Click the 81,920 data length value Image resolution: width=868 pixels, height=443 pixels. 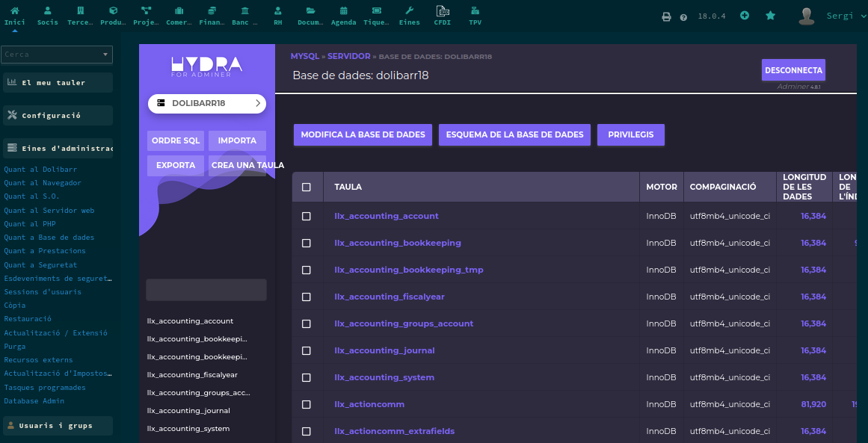tap(813, 404)
